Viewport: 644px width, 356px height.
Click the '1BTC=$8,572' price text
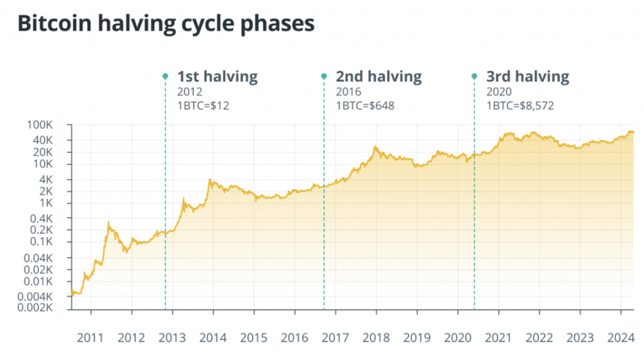[x=520, y=106]
